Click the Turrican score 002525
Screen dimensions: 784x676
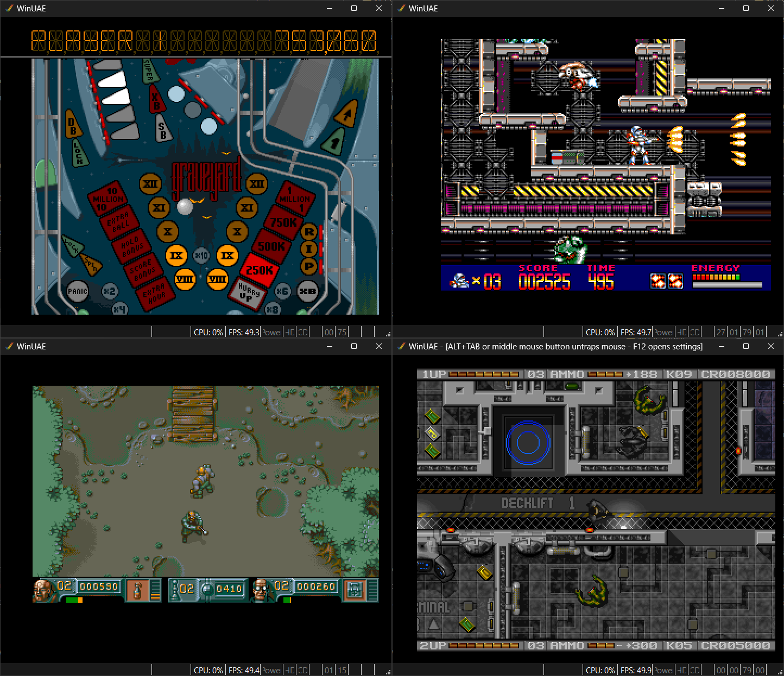pos(544,282)
